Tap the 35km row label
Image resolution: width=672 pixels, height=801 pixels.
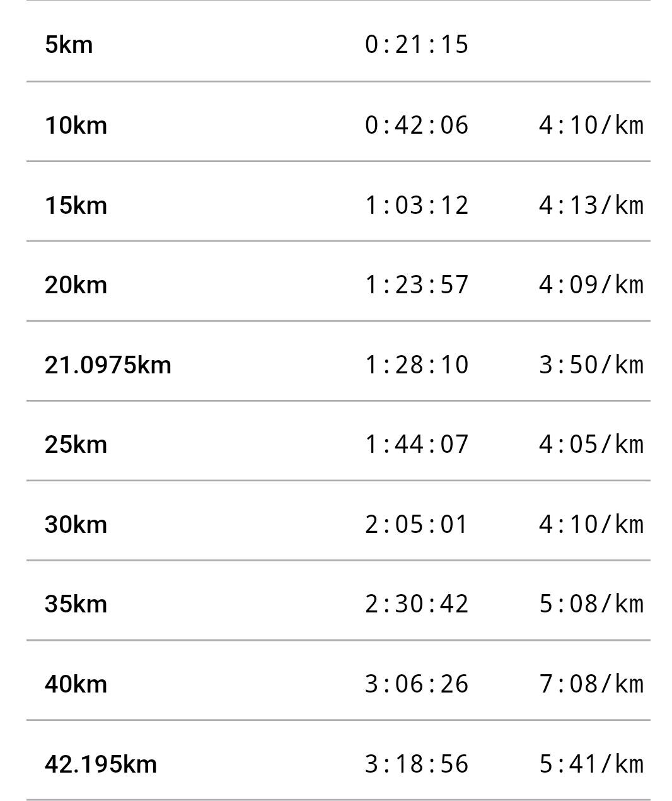click(x=76, y=604)
